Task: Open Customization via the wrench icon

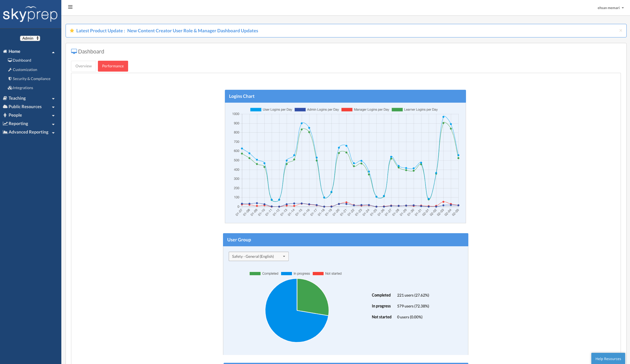Action: point(10,69)
